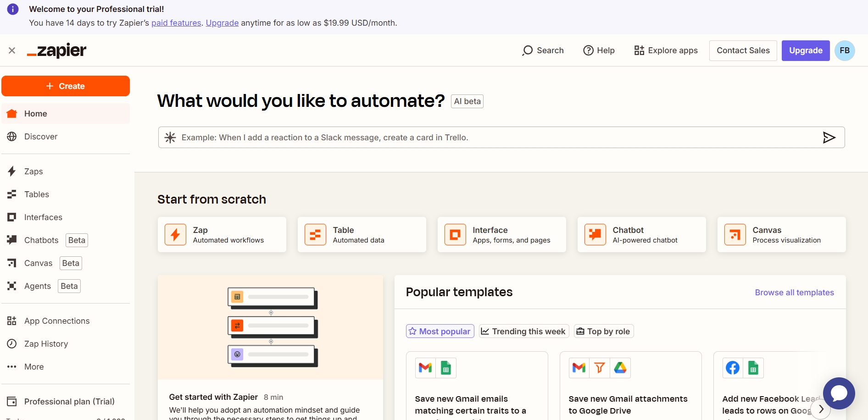Go to next templates with the chevron

[x=821, y=409]
